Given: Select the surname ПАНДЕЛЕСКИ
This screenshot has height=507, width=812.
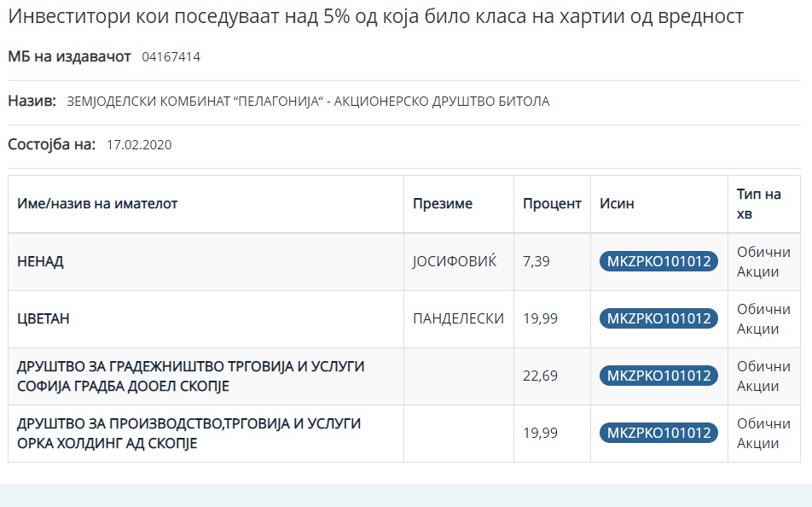Looking at the screenshot, I should [x=458, y=319].
